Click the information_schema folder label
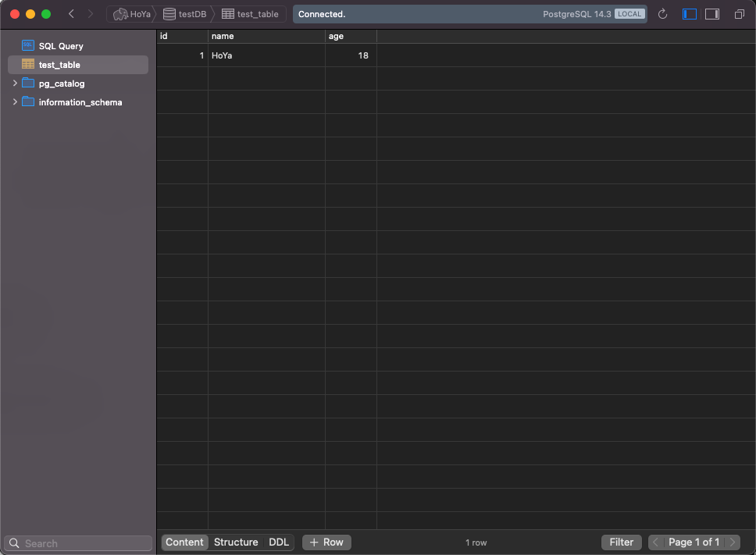The height and width of the screenshot is (555, 756). 80,102
